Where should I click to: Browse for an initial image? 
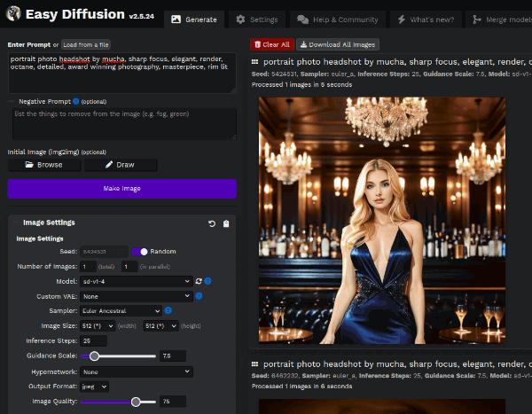pos(44,165)
